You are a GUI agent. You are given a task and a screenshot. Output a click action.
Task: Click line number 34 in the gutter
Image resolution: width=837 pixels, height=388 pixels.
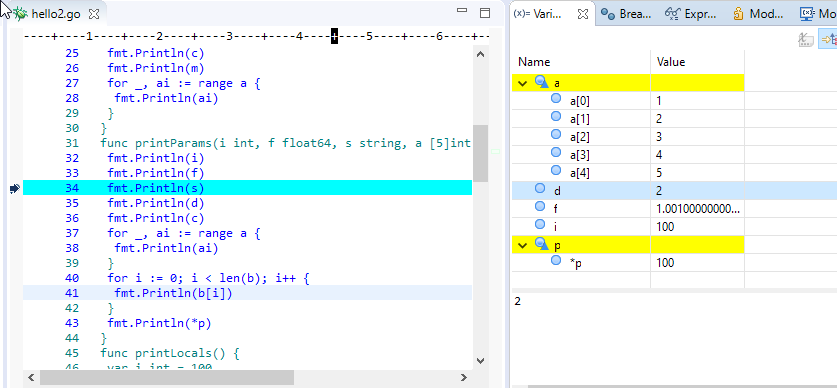[x=72, y=188]
